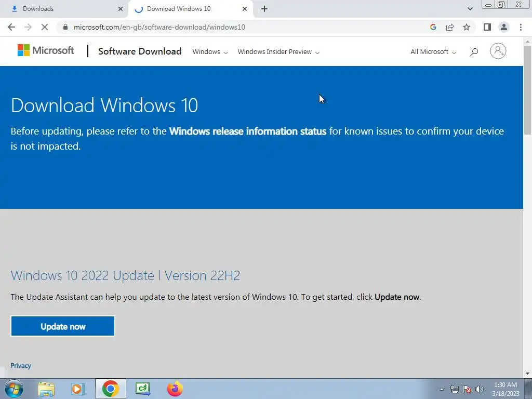Go back to the previous page
This screenshot has width=532, height=399.
(11, 27)
